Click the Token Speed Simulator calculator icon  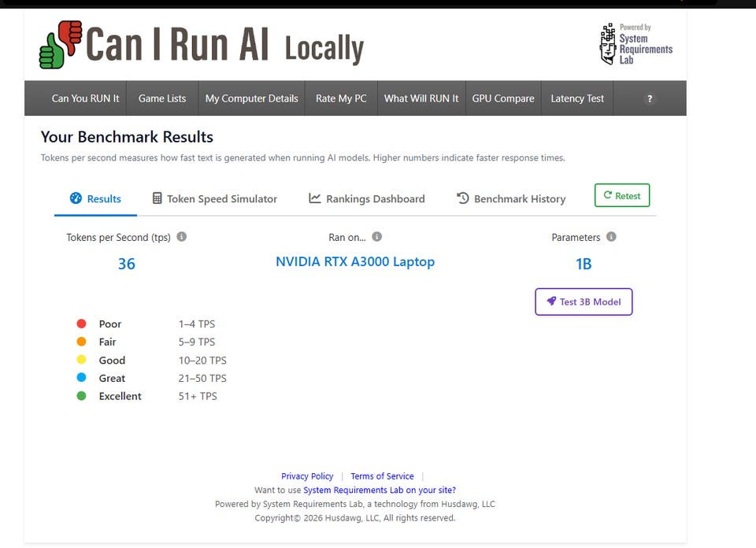click(x=157, y=198)
